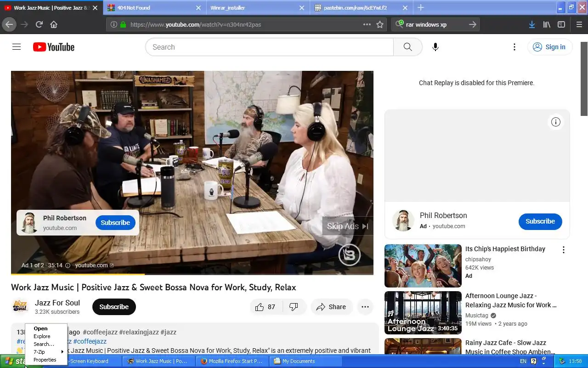Image resolution: width=588 pixels, height=368 pixels.
Task: Focus the YouTube search field
Action: point(269,47)
